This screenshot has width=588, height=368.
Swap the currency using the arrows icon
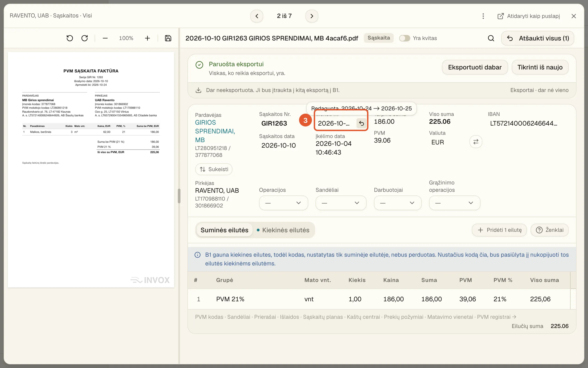[x=476, y=142]
